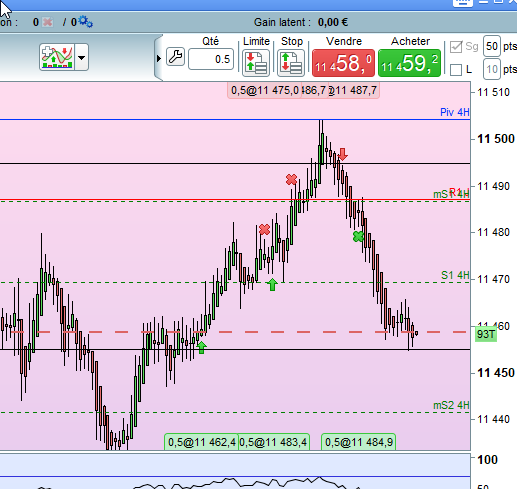Click the S1 4H support label
517x489 pixels.
(x=455, y=275)
